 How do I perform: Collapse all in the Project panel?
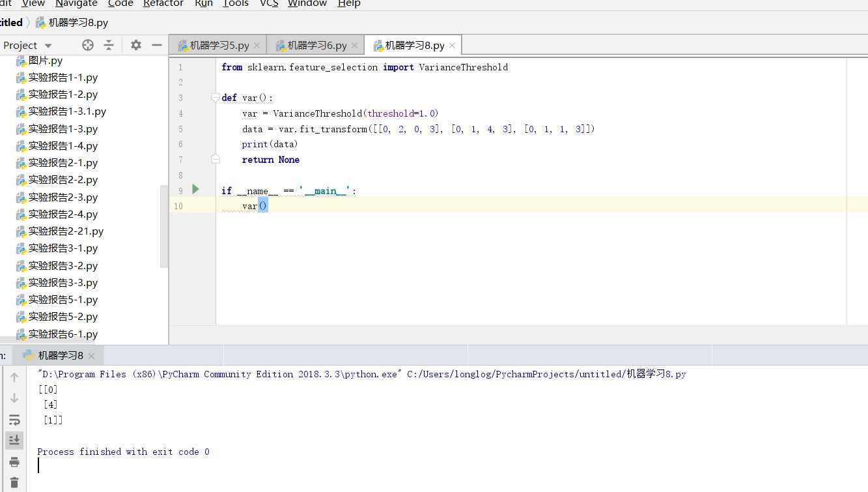click(109, 45)
